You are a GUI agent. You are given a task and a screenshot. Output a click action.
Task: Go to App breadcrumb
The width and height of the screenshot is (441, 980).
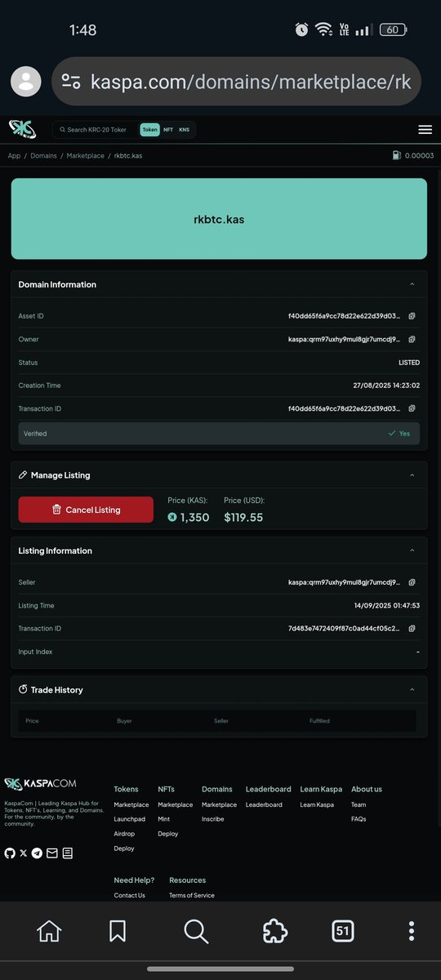tap(14, 155)
